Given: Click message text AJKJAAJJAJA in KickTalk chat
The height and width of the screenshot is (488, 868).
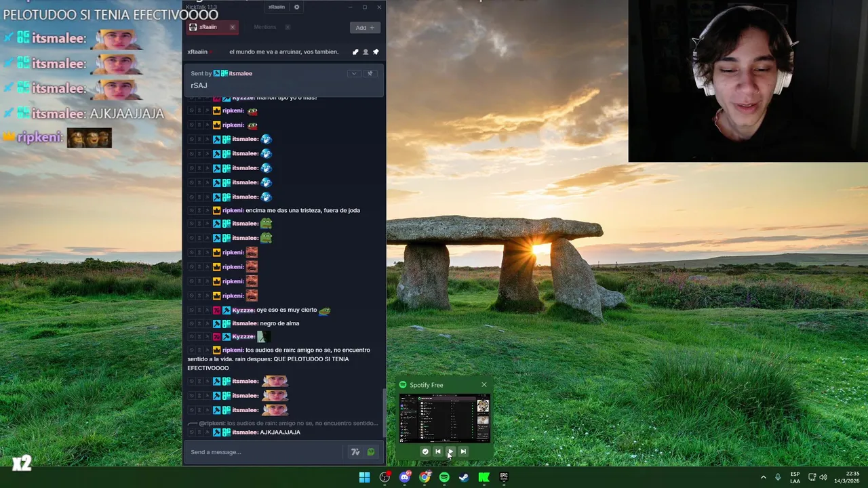Looking at the screenshot, I should [280, 432].
